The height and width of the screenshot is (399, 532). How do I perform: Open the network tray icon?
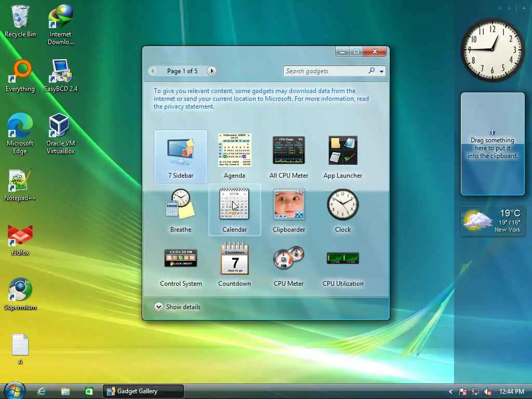click(x=475, y=392)
